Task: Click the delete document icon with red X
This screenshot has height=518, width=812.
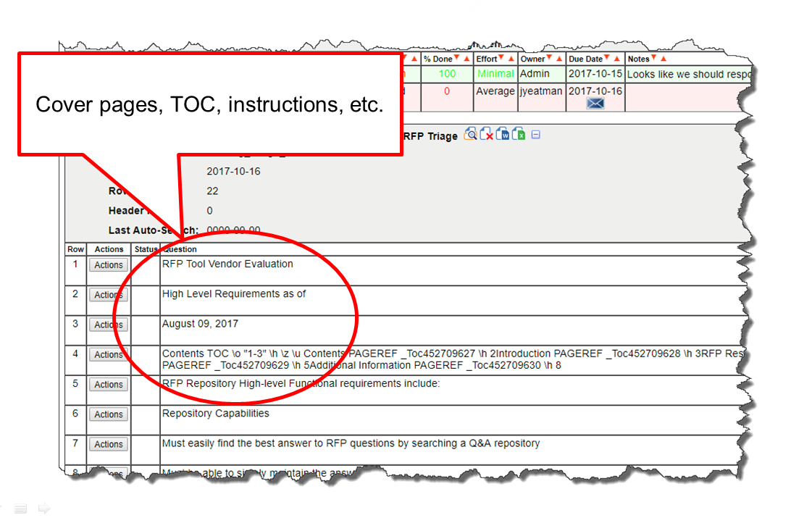Action: tap(487, 135)
